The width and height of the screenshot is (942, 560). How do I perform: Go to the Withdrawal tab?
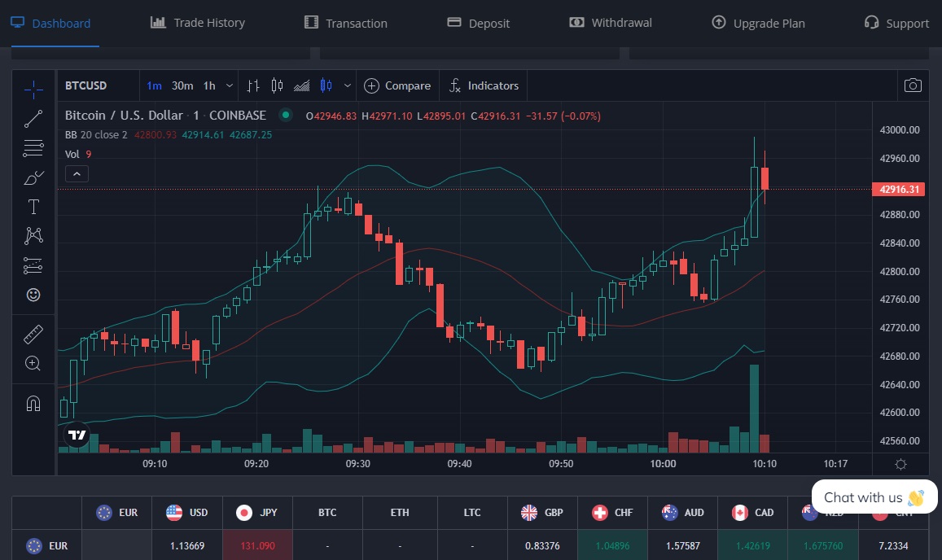coord(611,23)
